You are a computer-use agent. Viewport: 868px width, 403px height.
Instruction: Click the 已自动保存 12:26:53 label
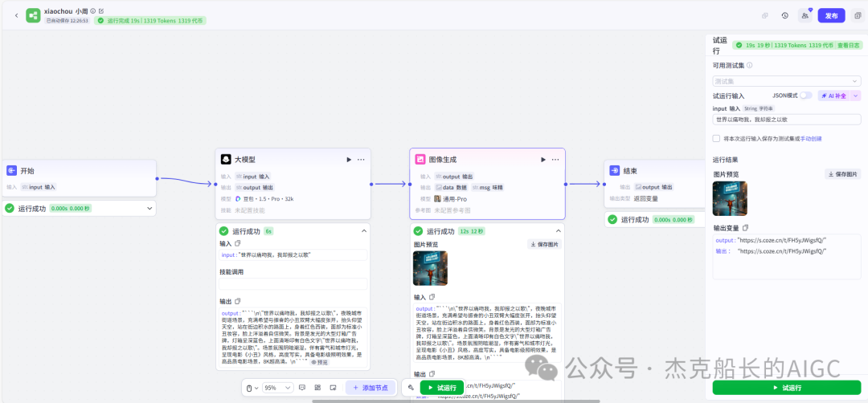click(x=67, y=20)
